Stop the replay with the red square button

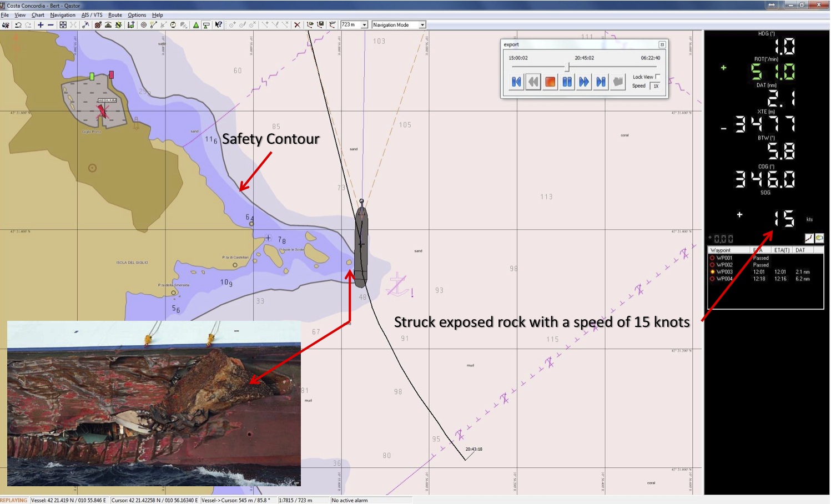pos(550,82)
